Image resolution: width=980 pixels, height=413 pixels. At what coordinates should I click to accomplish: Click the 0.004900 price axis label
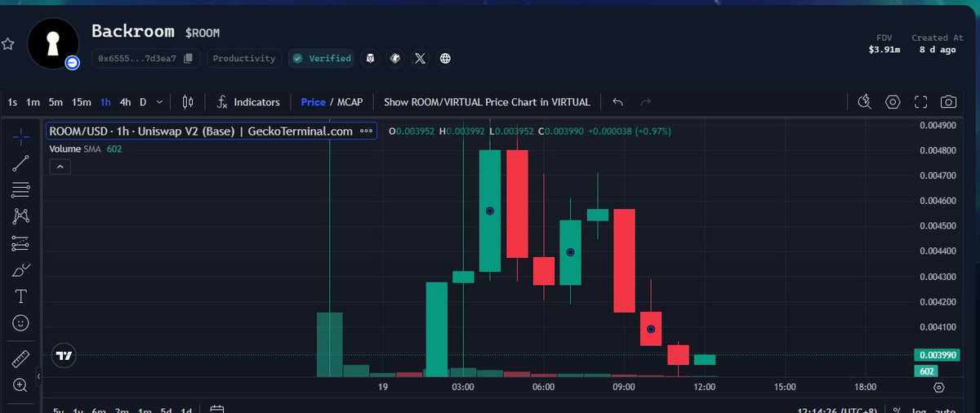[936, 125]
